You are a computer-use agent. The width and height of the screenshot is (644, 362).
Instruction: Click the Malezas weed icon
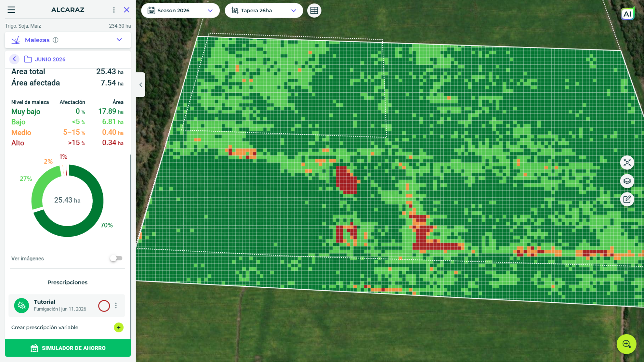point(16,40)
